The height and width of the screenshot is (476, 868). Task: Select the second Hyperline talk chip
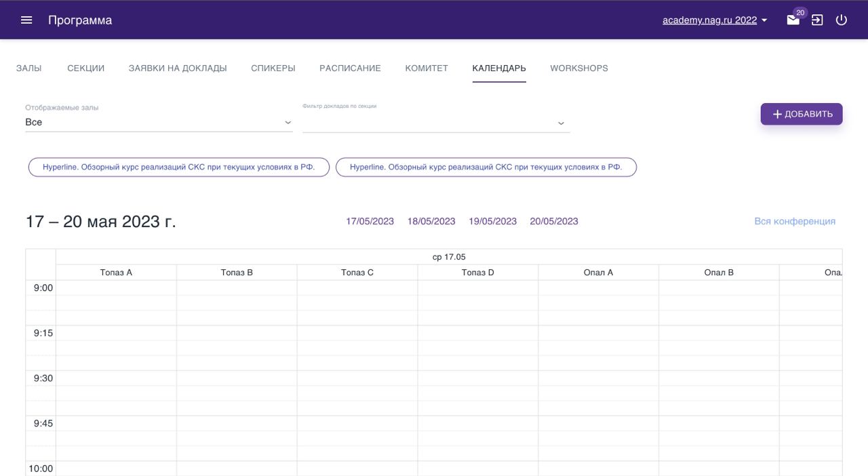tap(486, 167)
